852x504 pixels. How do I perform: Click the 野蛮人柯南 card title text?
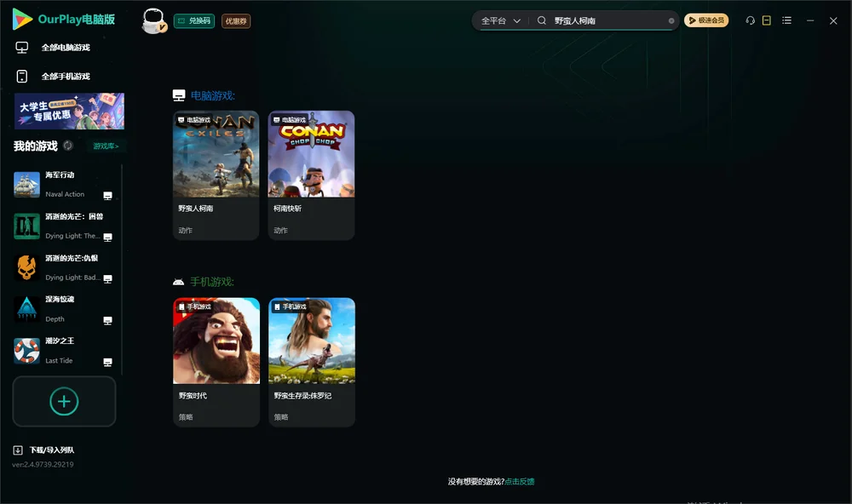tap(196, 209)
